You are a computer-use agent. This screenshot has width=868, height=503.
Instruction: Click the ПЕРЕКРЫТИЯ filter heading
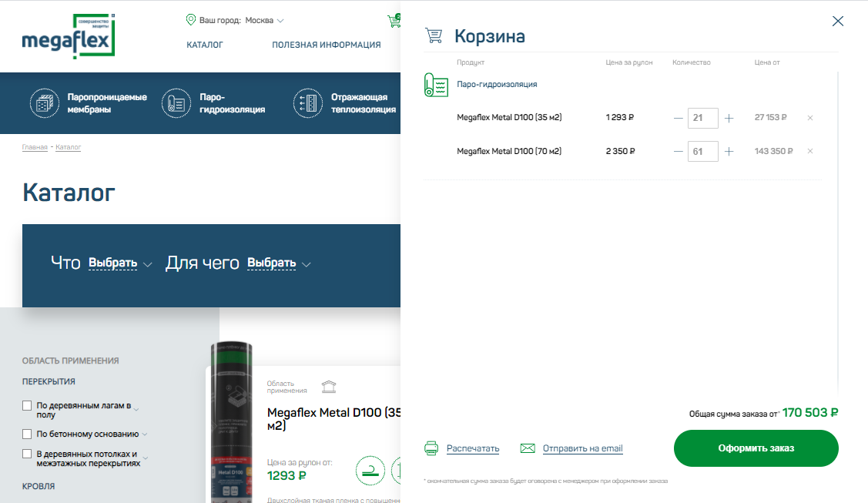[49, 382]
